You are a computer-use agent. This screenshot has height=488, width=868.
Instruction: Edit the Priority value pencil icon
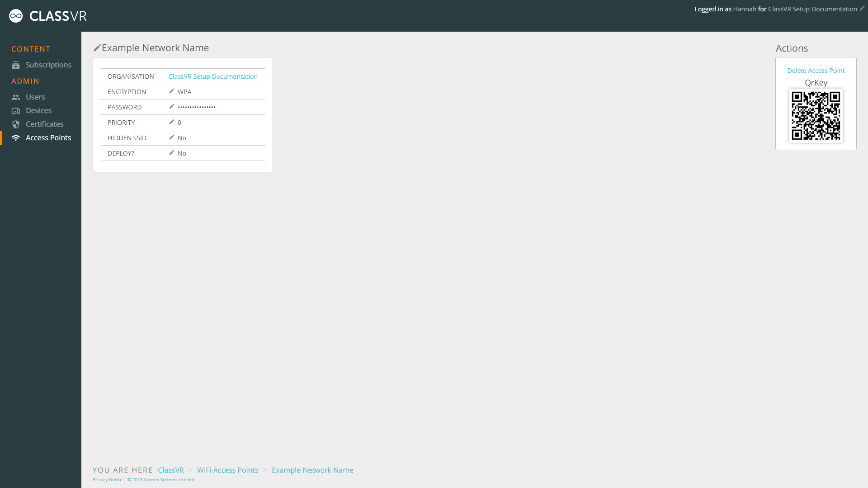point(172,122)
